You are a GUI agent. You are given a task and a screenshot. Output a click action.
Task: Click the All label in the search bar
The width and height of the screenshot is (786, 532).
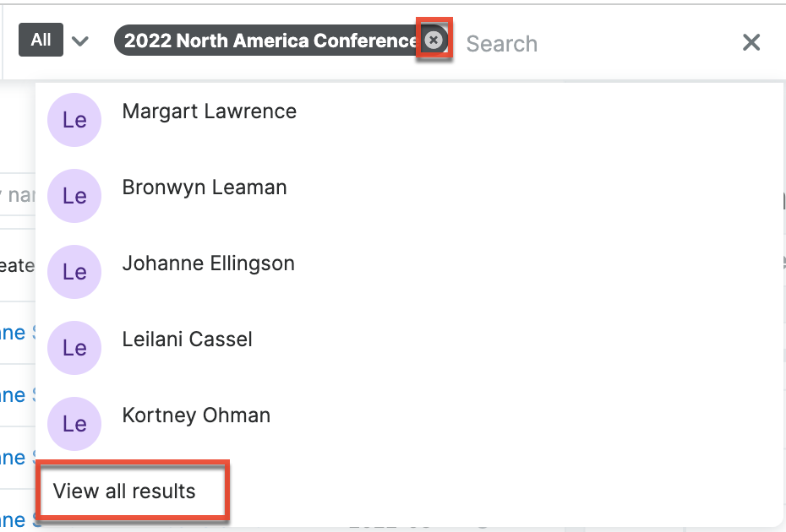click(40, 39)
